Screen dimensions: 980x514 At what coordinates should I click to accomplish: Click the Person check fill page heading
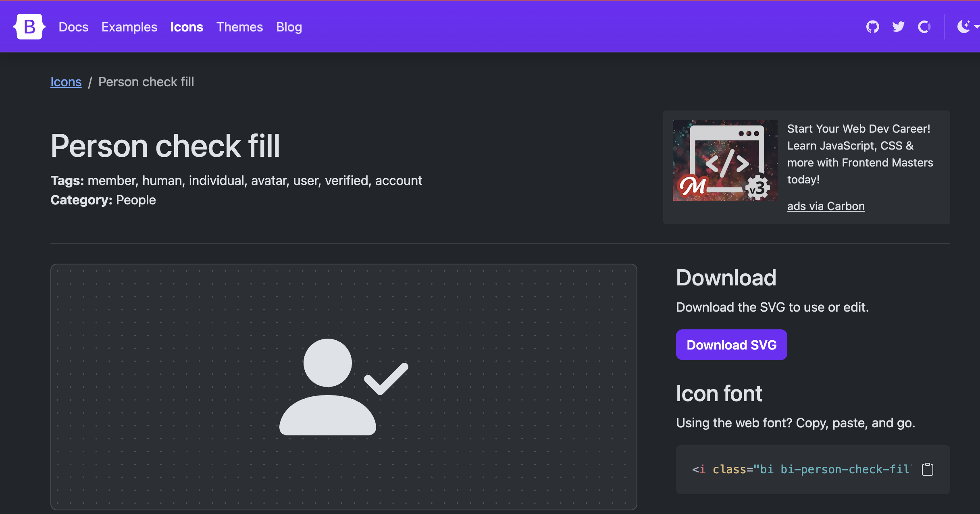pyautogui.click(x=165, y=146)
